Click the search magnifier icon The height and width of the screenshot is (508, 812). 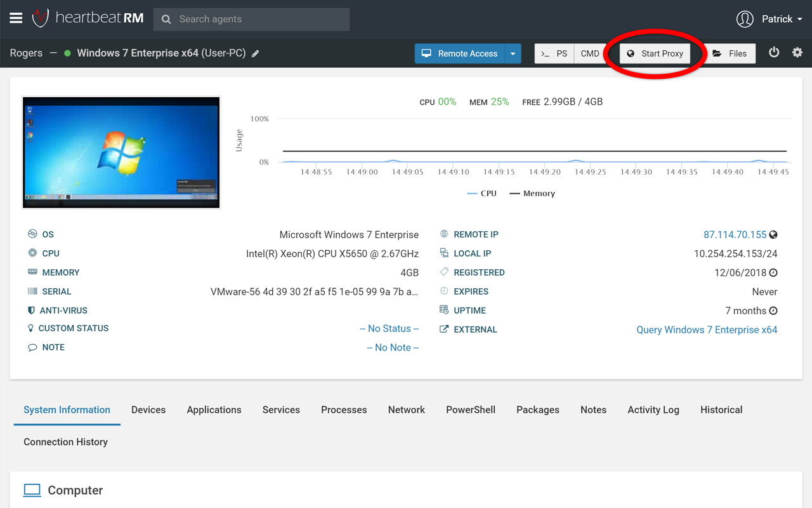pyautogui.click(x=166, y=20)
